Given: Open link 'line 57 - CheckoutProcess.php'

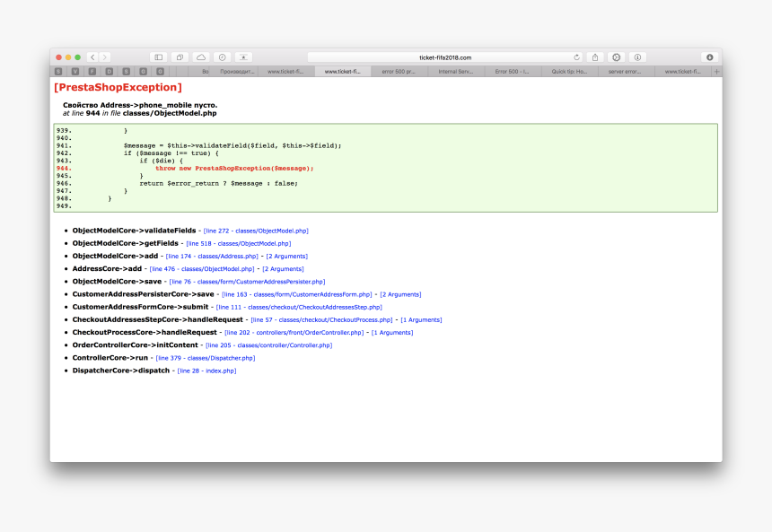Looking at the screenshot, I should click(322, 320).
